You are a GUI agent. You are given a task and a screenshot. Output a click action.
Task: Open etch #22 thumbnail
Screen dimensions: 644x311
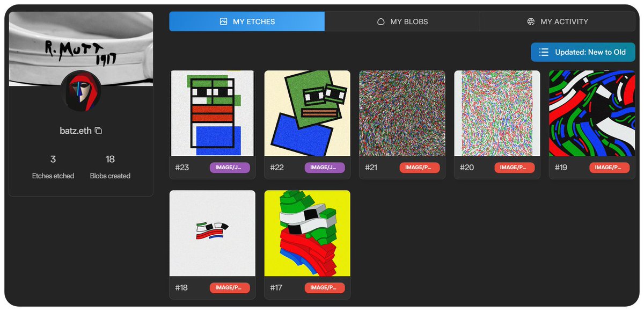[x=308, y=113]
